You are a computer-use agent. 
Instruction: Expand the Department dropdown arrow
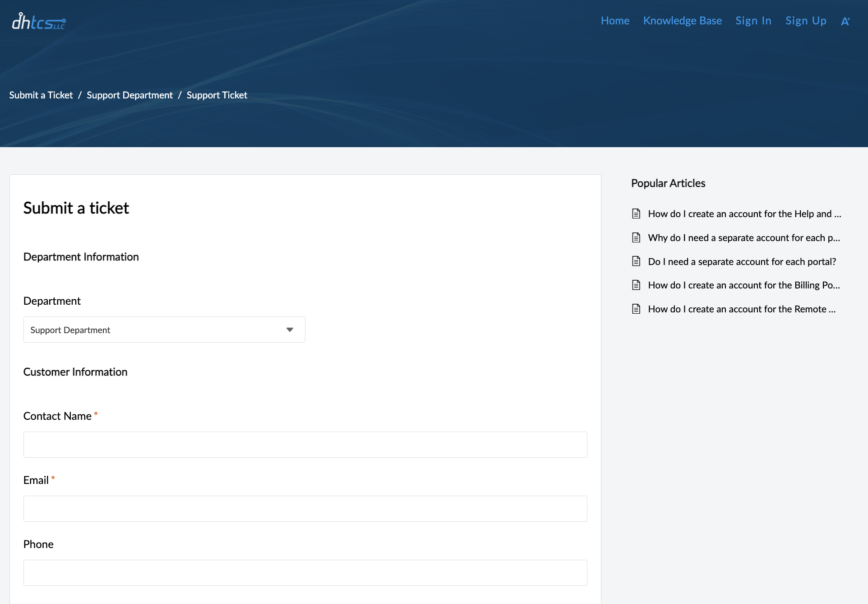pyautogui.click(x=290, y=330)
